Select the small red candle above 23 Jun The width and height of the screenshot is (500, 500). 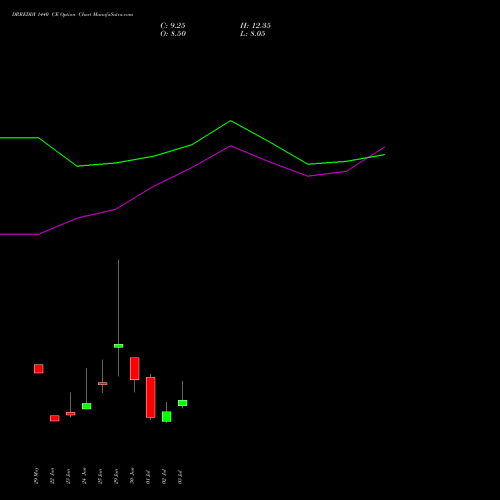[x=71, y=414]
